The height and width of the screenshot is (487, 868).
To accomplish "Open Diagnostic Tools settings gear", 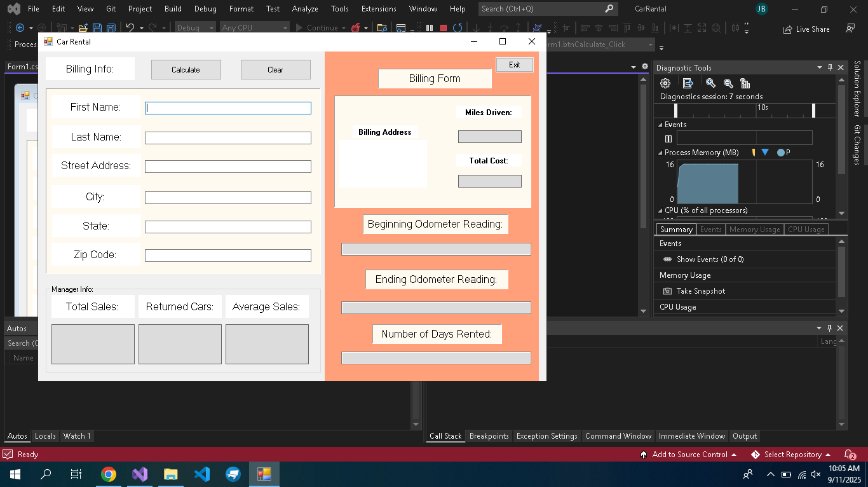I will point(665,83).
